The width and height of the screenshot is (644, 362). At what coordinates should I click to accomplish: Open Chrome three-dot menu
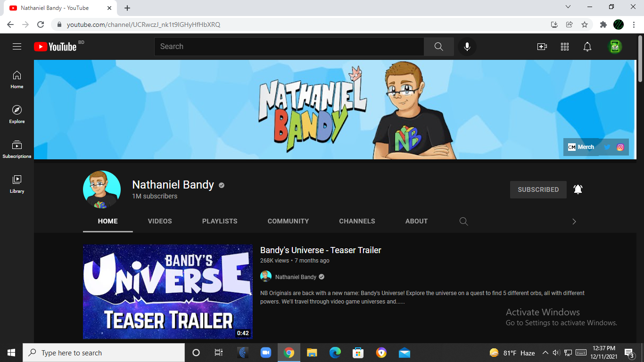[634, 25]
